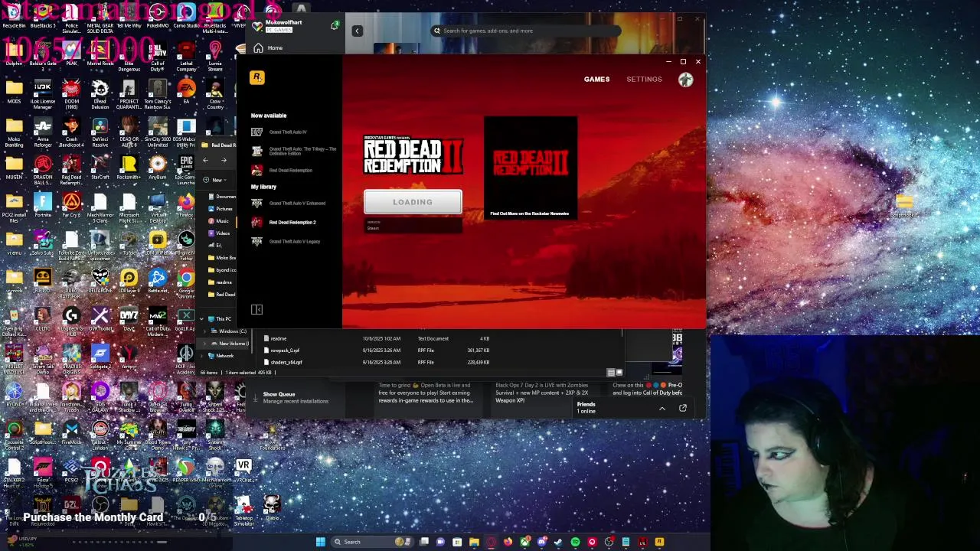The image size is (980, 551).
Task: Go to Home in the Xbox app
Action: [x=269, y=48]
